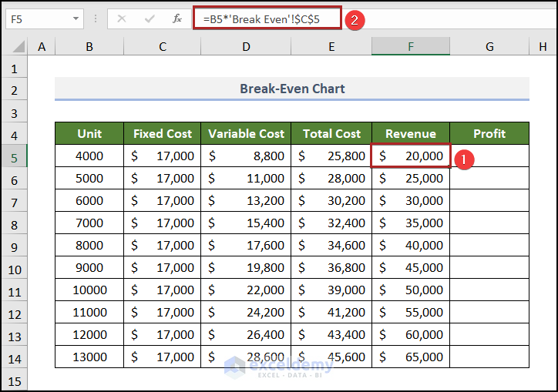
Task: Click the formula bar options dots
Action: coord(95,18)
